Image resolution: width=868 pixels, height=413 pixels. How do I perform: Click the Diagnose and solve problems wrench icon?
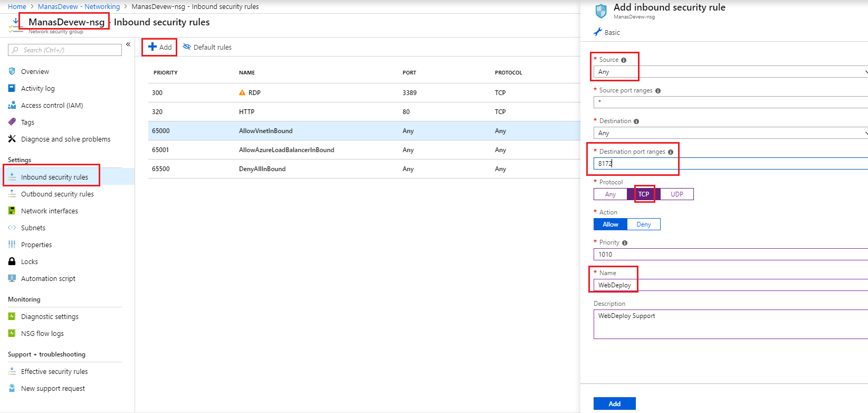pyautogui.click(x=12, y=139)
